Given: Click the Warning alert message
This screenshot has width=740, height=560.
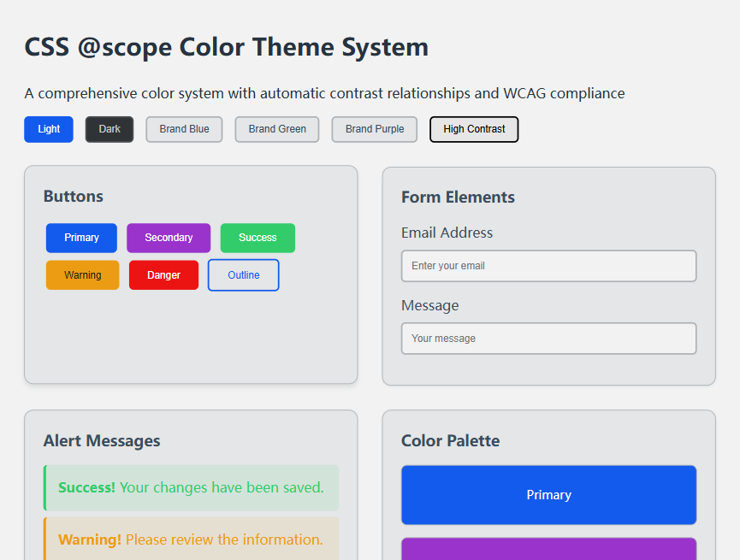Looking at the screenshot, I should point(192,539).
